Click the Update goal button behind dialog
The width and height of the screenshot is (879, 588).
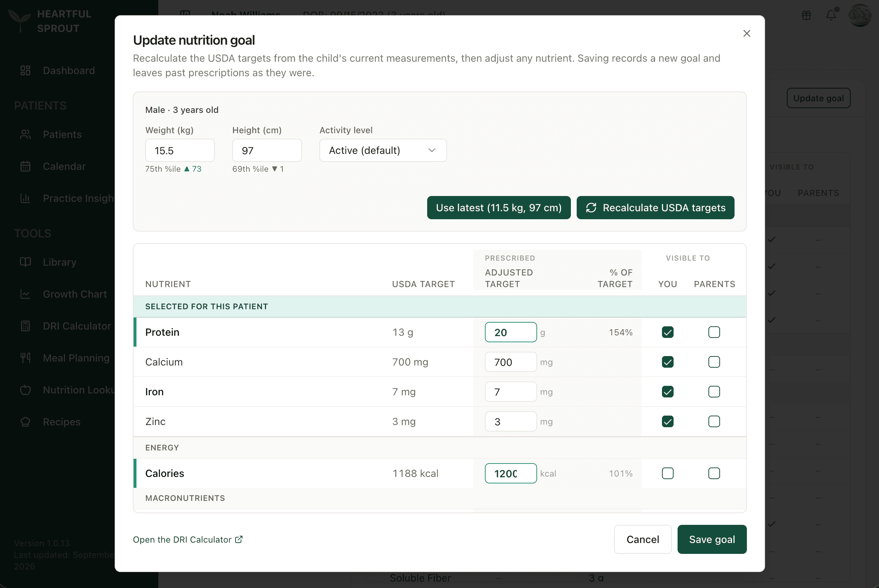(x=818, y=98)
